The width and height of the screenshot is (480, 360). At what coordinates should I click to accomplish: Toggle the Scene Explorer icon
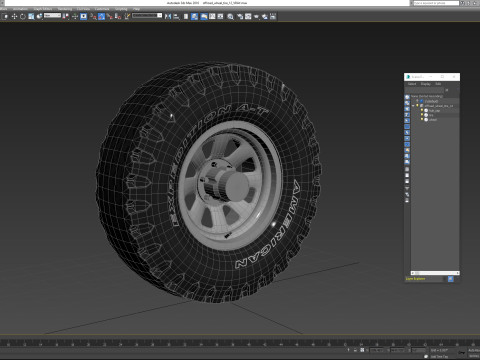186,16
